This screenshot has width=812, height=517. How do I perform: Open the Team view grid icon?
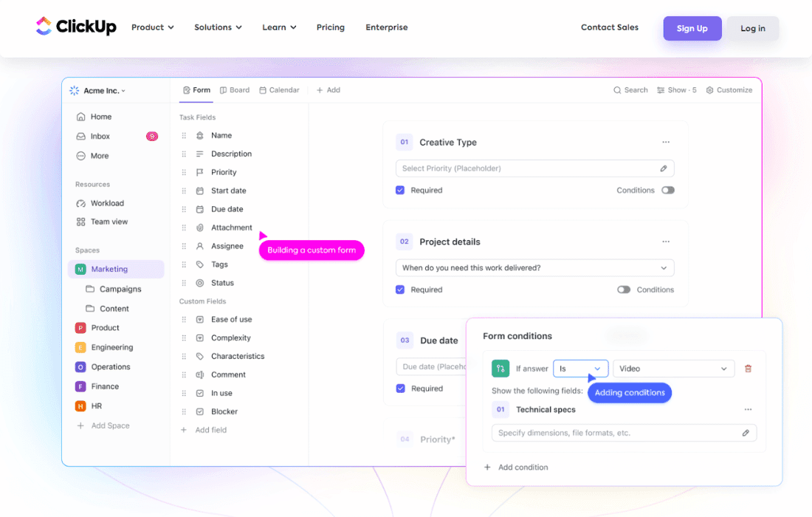point(80,222)
